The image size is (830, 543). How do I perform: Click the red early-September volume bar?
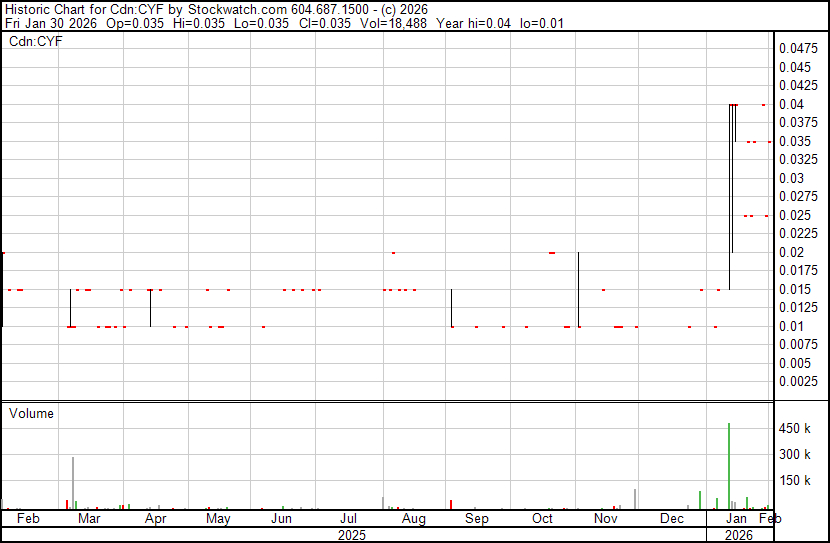451,504
